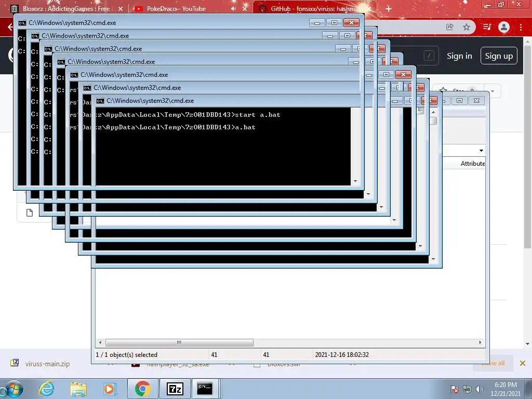This screenshot has height=399, width=532.
Task: Click the Chrome taskbar icon
Action: click(142, 389)
